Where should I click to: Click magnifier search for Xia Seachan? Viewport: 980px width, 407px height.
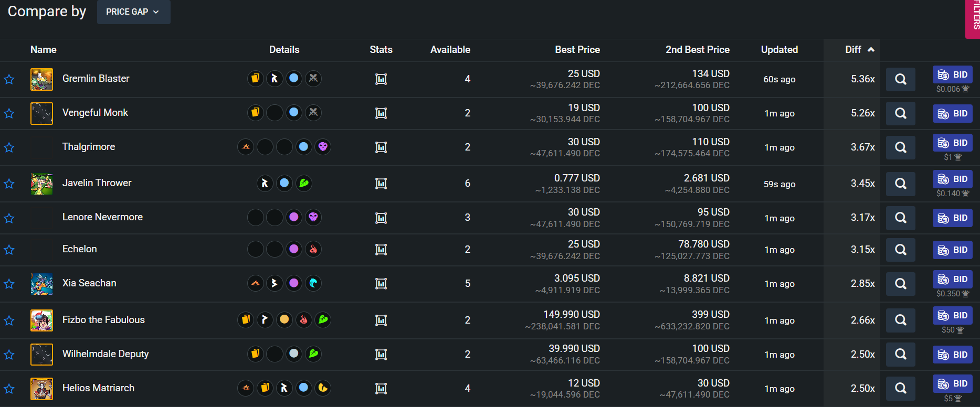pyautogui.click(x=900, y=284)
